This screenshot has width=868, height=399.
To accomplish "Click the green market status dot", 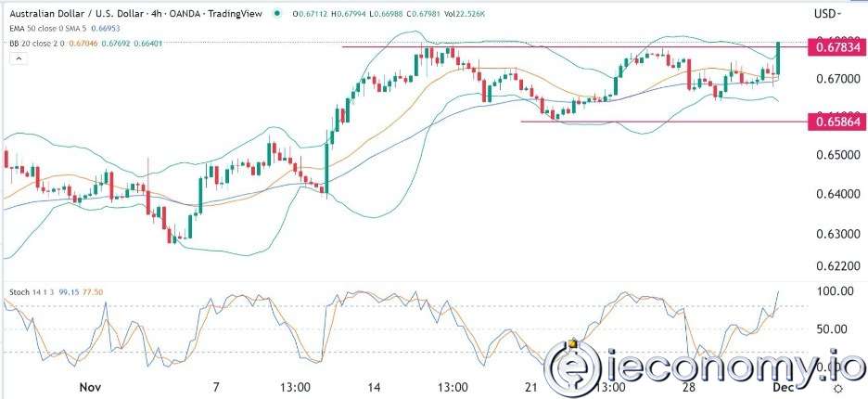I will pyautogui.click(x=278, y=13).
